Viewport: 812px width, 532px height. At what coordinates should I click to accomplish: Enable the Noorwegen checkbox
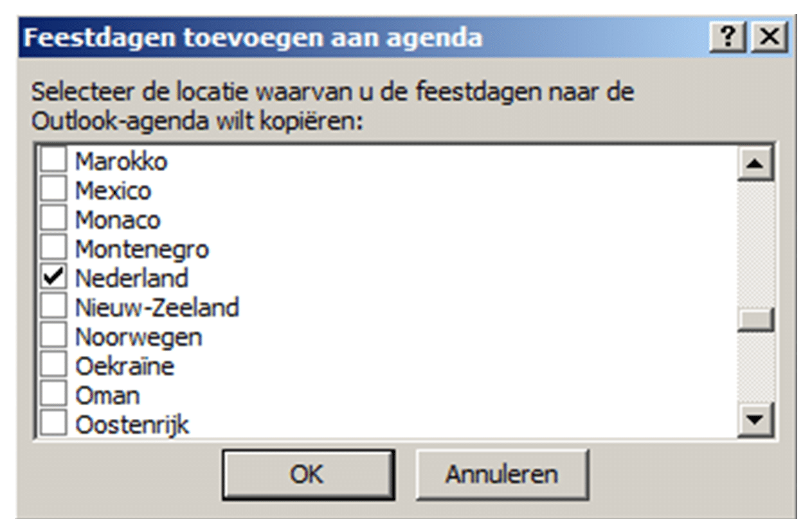(54, 336)
